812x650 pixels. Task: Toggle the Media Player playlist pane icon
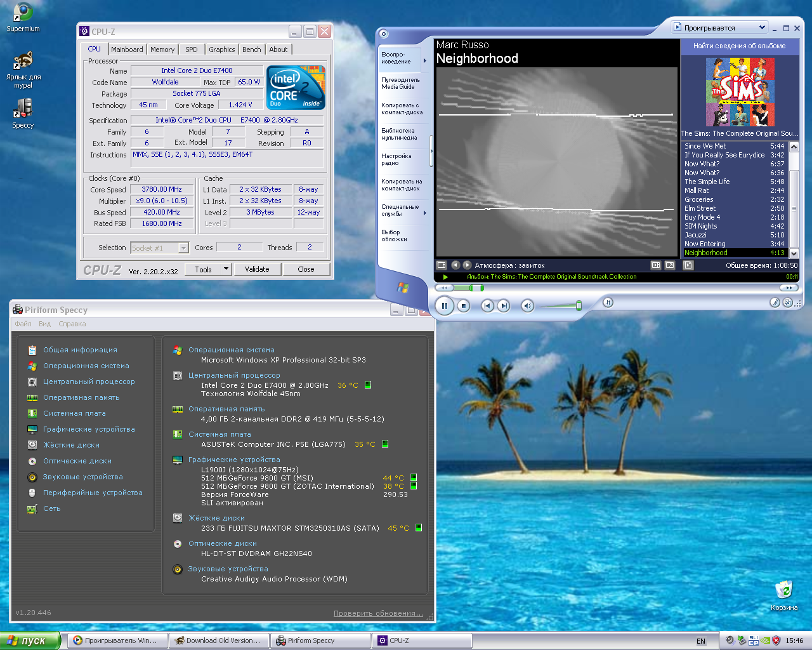(x=688, y=265)
